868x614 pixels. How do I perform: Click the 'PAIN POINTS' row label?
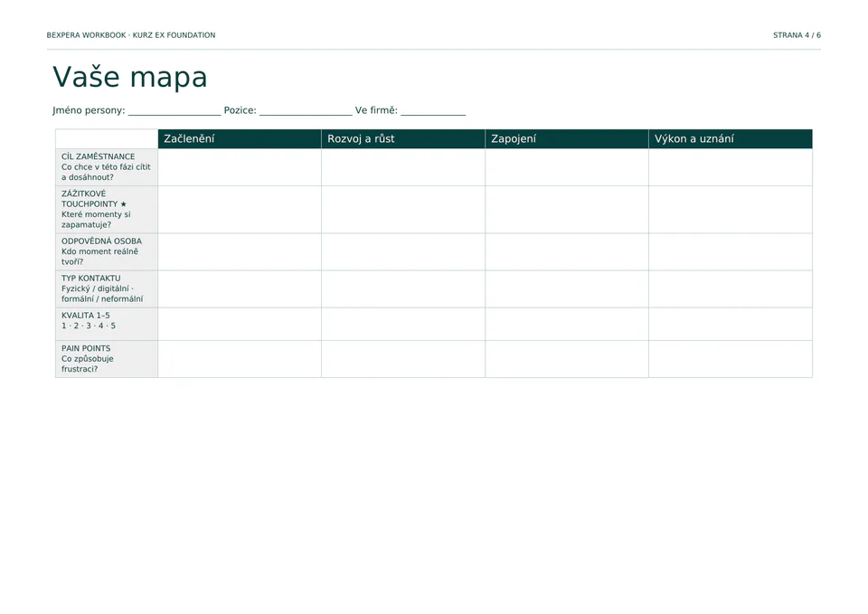click(86, 348)
